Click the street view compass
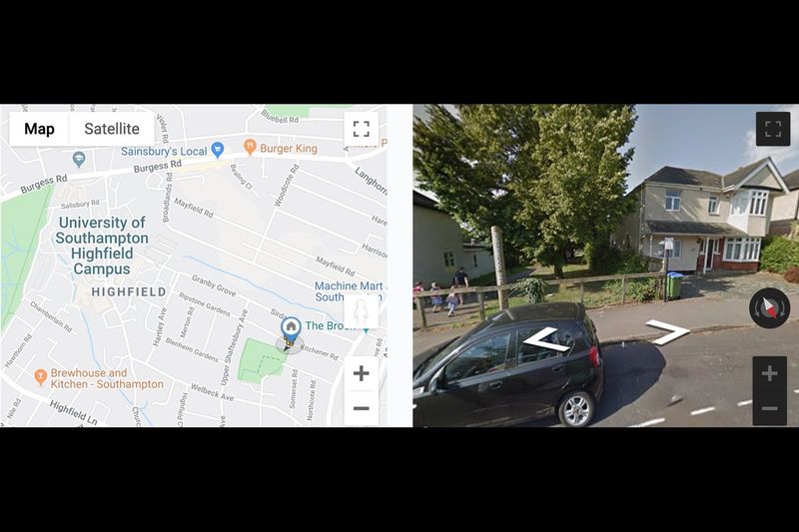This screenshot has height=532, width=799. [x=769, y=307]
